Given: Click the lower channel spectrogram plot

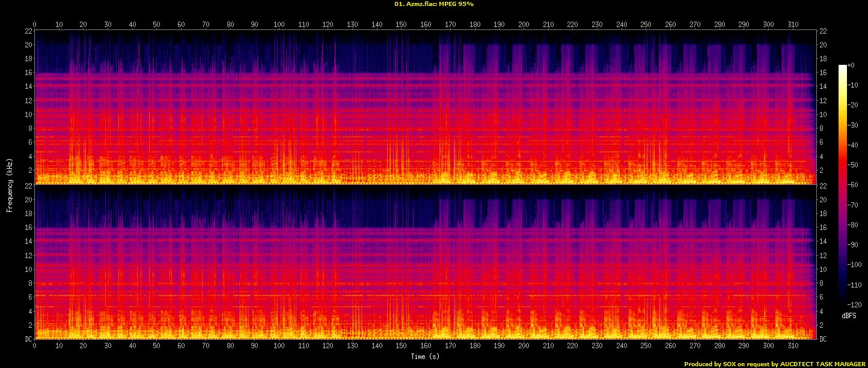Looking at the screenshot, I should 425,262.
